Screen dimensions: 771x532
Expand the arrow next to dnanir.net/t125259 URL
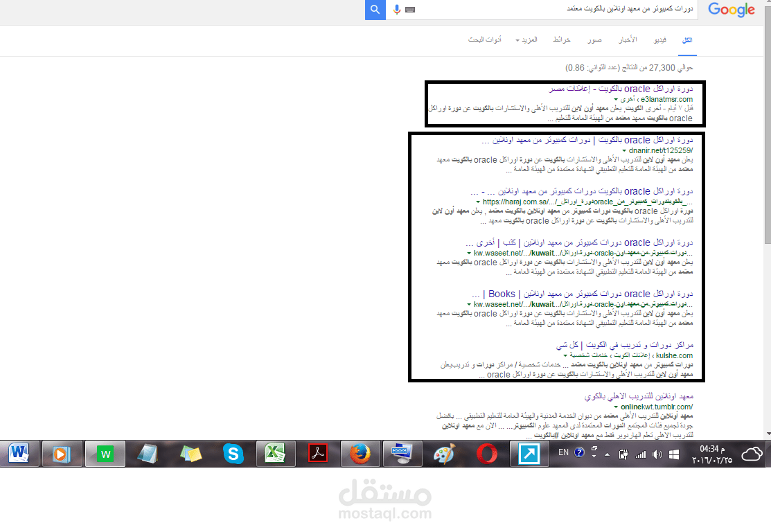(x=624, y=151)
